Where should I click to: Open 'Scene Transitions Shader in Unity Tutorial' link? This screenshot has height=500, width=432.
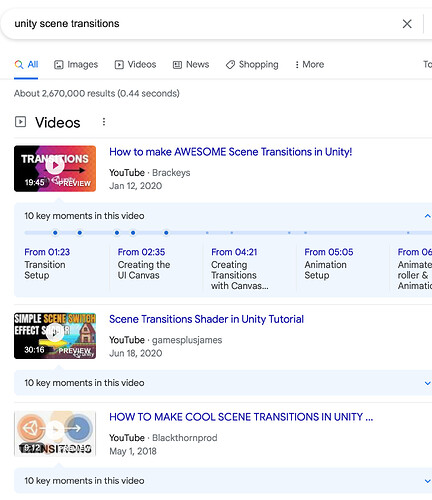point(207,319)
